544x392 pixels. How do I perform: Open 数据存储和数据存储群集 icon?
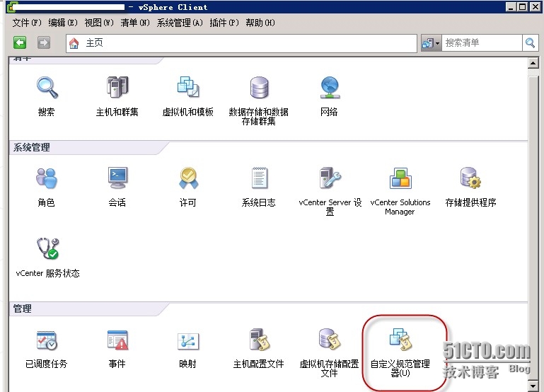[x=259, y=88]
